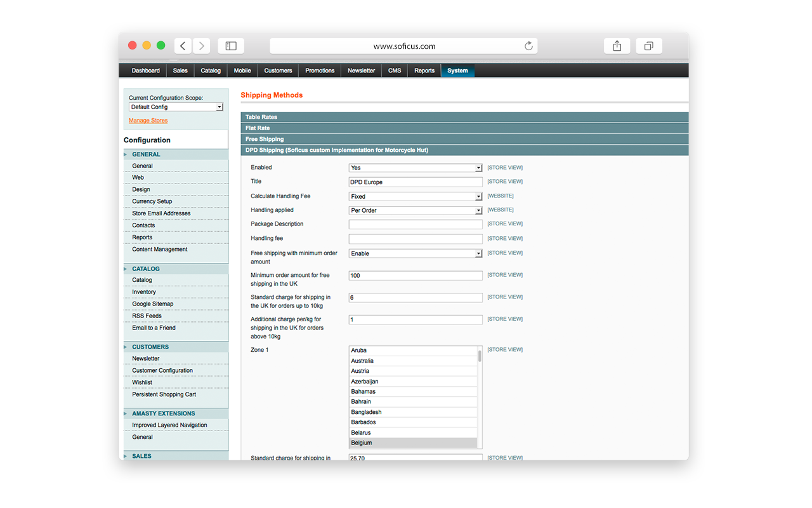Open Improved Layered Navigation settings
Viewport: 812px width, 508px height.
click(x=169, y=425)
